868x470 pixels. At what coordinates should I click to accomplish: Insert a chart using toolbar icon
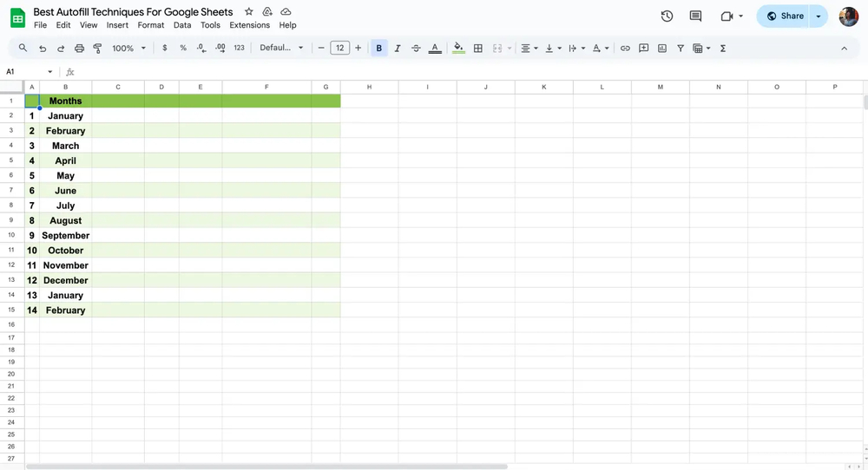coord(662,49)
